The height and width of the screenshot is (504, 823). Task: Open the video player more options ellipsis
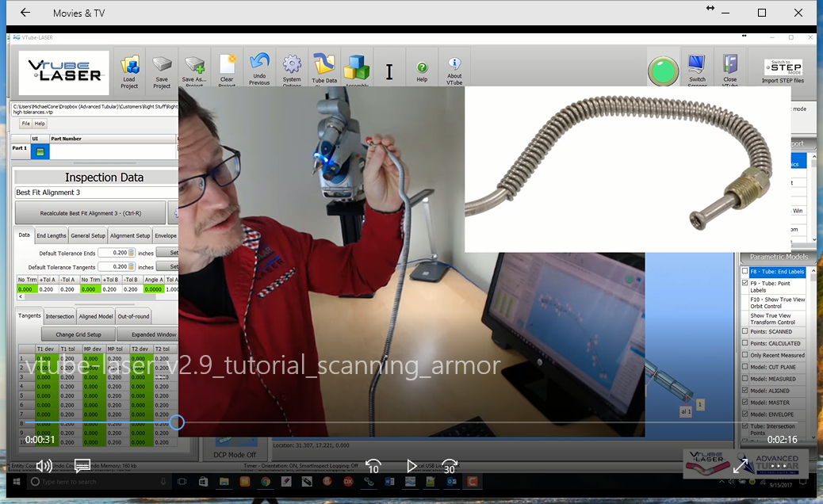779,466
